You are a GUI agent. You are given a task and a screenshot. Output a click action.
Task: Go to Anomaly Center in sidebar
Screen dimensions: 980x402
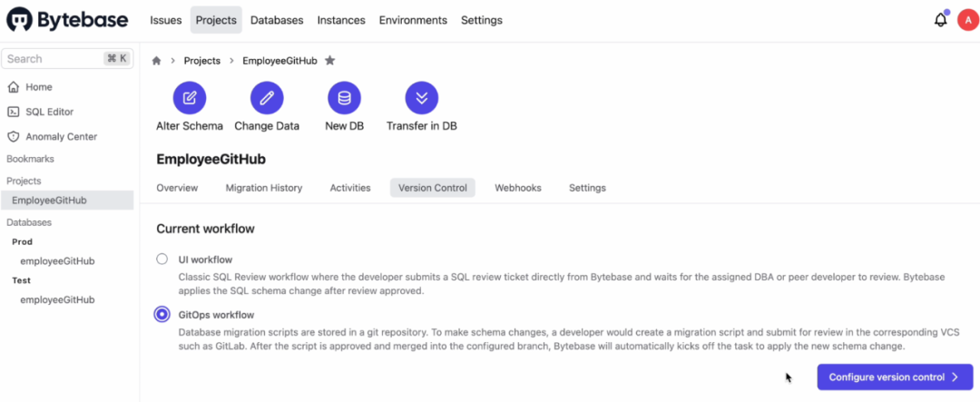[x=61, y=137]
